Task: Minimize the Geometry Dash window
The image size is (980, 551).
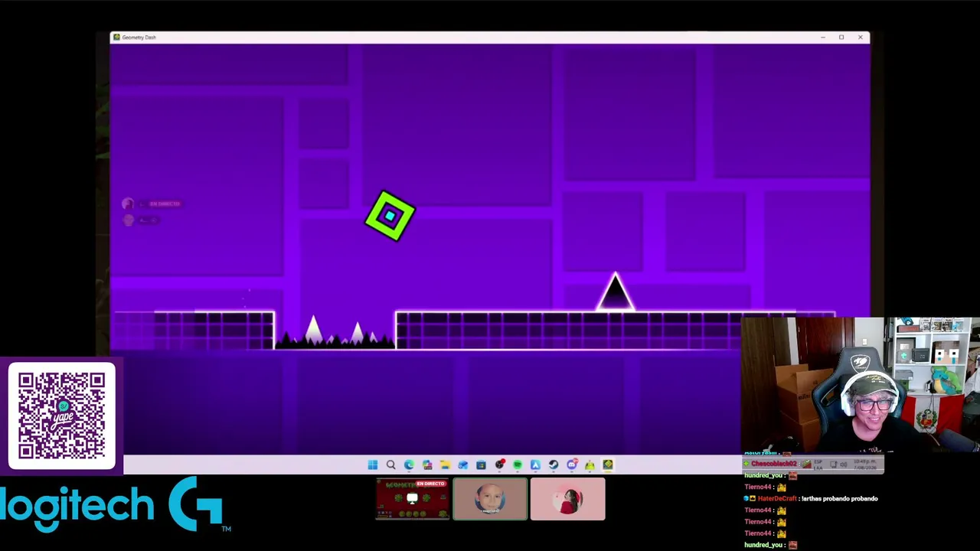Action: [823, 37]
